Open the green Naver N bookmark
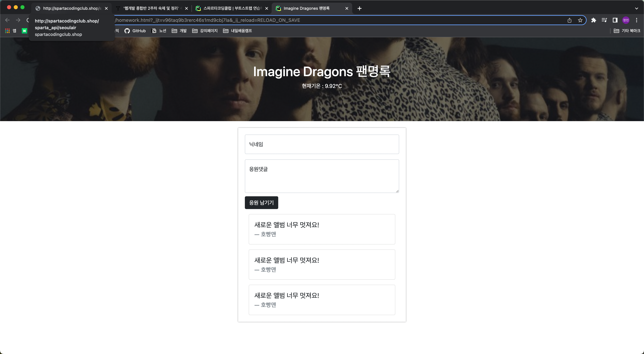 pos(24,31)
